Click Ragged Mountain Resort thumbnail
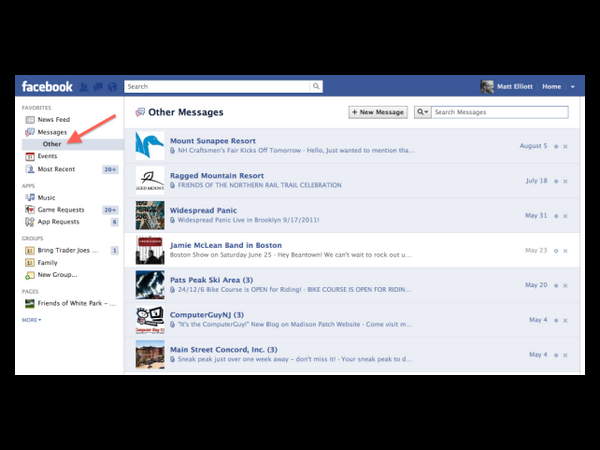 (150, 181)
